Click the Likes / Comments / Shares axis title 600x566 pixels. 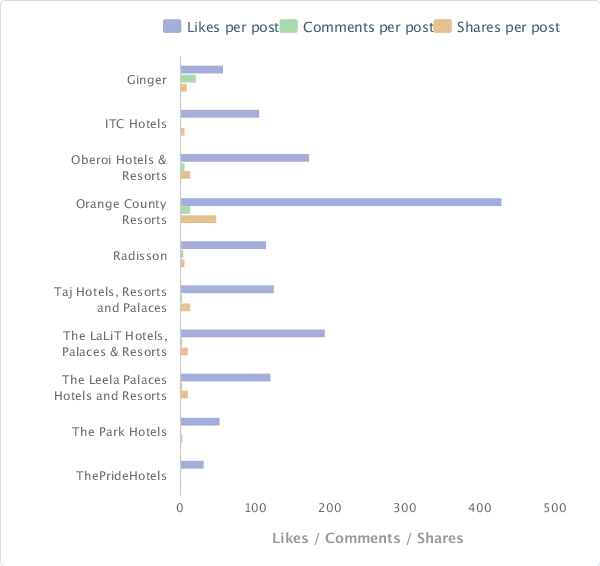point(368,538)
